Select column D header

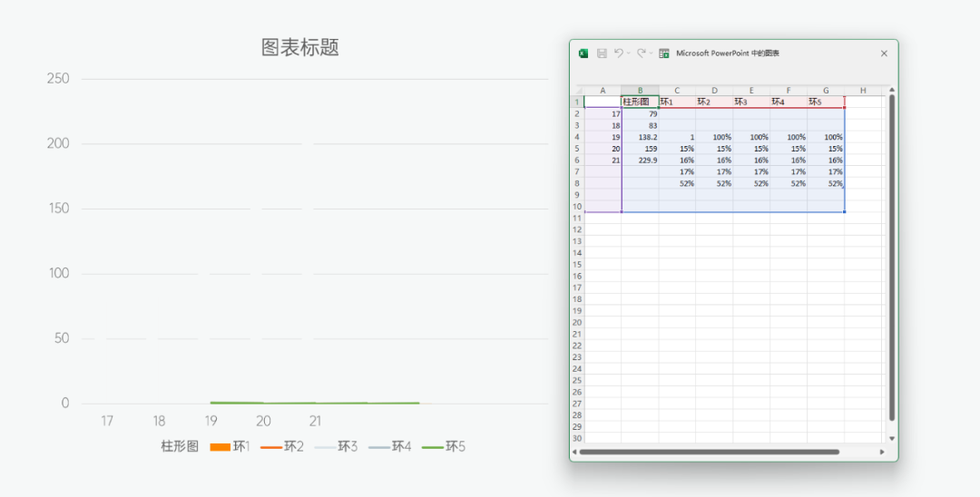714,91
